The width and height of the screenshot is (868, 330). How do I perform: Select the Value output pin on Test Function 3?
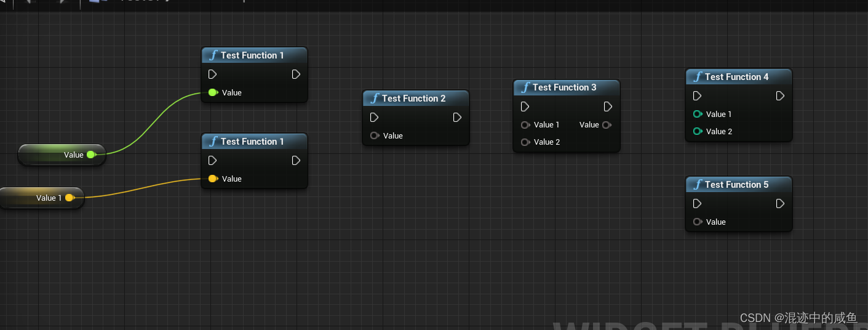click(x=607, y=125)
